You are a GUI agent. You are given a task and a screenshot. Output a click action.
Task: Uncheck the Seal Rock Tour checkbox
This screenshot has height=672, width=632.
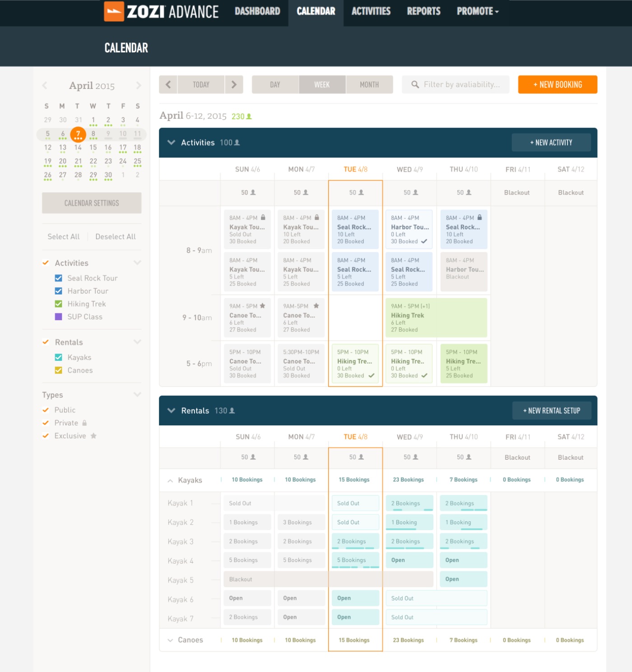[x=59, y=278]
